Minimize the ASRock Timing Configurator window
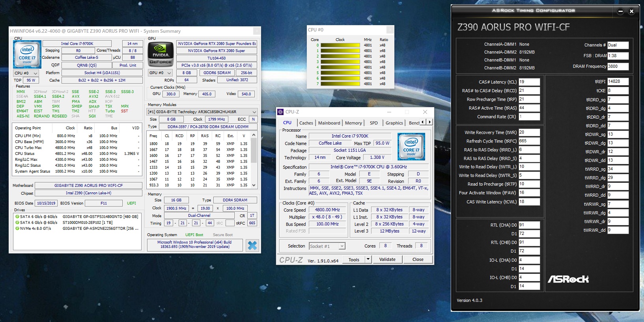This screenshot has height=322, width=644. (x=620, y=11)
